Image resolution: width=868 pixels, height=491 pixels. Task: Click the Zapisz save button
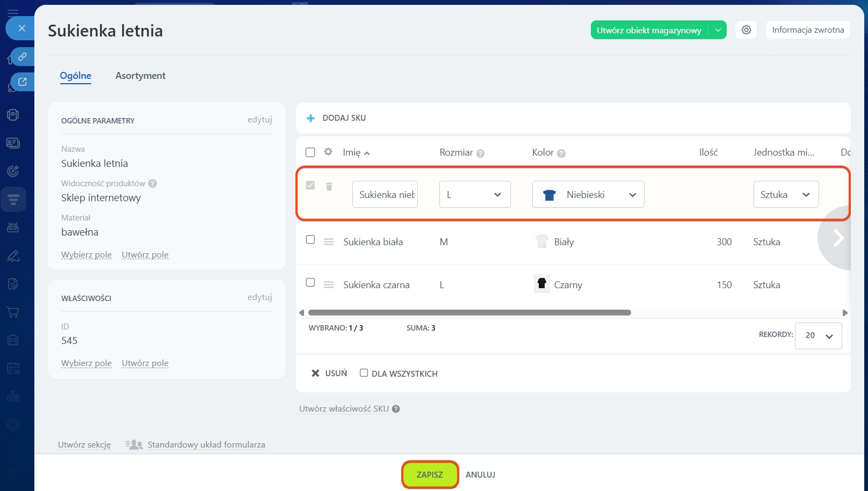pos(430,474)
